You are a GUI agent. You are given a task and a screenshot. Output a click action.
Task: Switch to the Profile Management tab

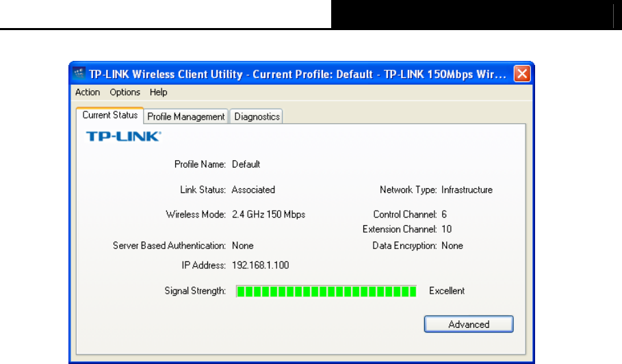click(186, 116)
